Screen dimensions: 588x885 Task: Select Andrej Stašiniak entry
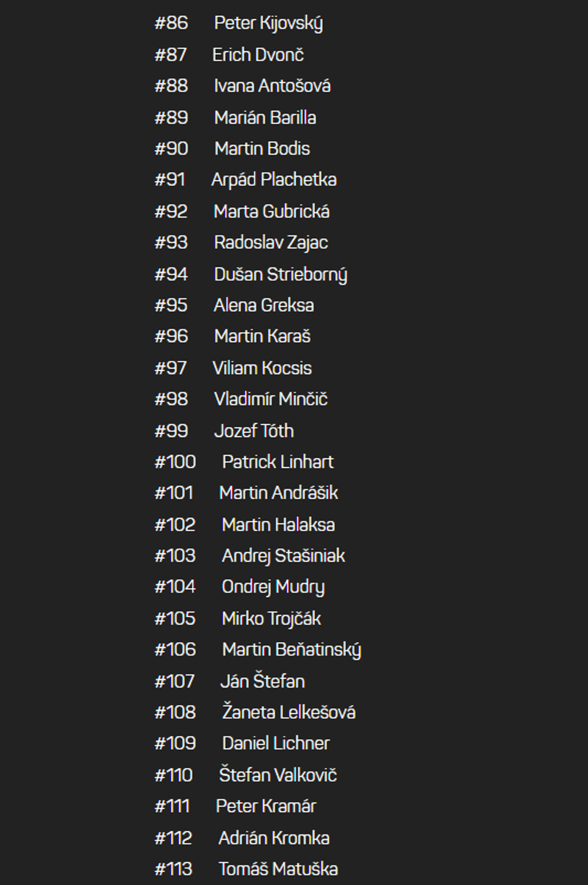(x=283, y=556)
